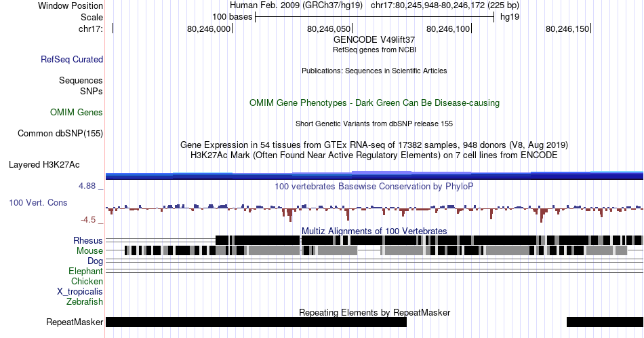Click Repeating Elements by RepeatMasker title
Image resolution: width=644 pixels, height=338 pixels.
pyautogui.click(x=374, y=312)
